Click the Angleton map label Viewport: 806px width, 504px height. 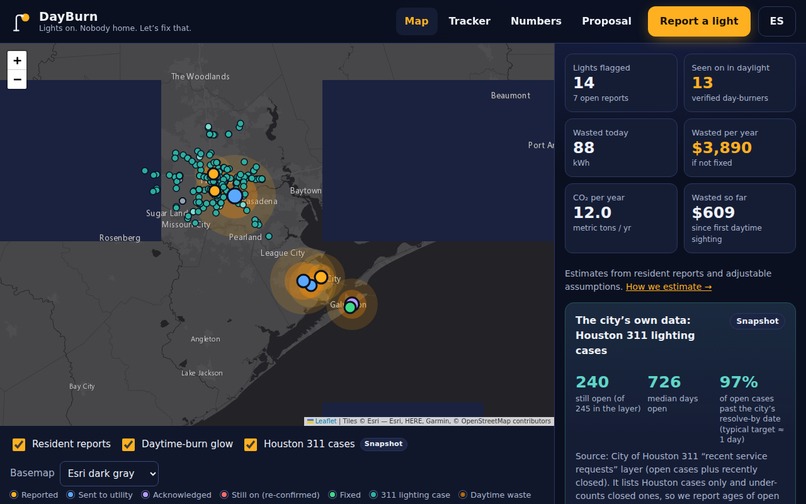point(205,339)
